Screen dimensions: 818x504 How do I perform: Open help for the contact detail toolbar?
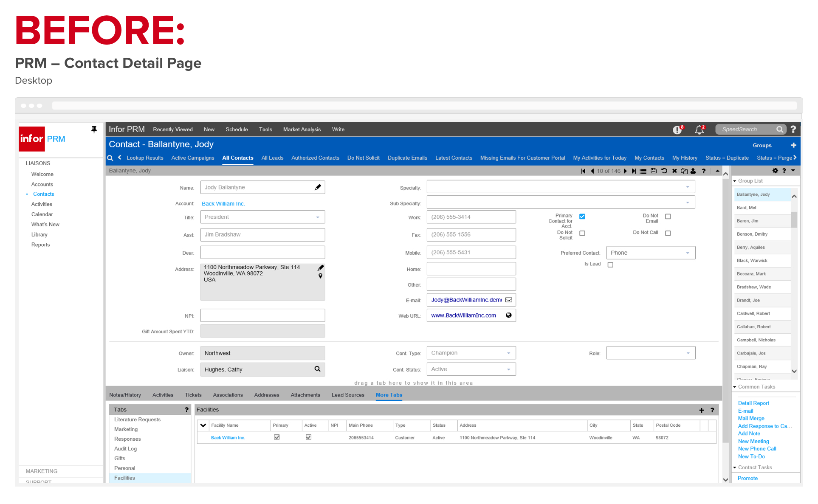coord(704,171)
